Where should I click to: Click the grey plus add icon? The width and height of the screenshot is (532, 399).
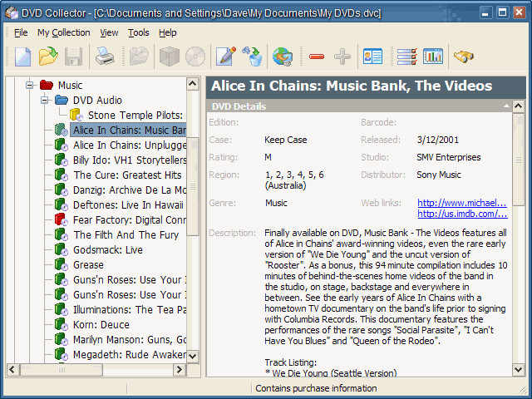342,57
